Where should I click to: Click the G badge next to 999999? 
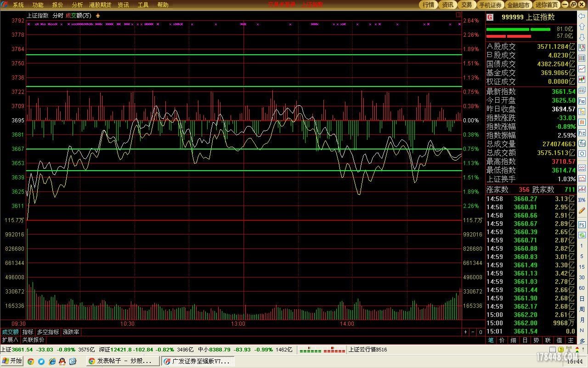490,17
